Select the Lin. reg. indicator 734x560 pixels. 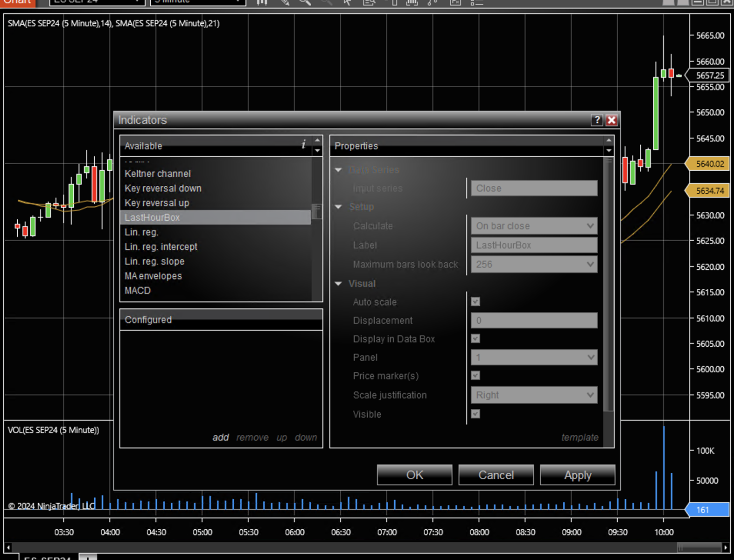(216, 232)
